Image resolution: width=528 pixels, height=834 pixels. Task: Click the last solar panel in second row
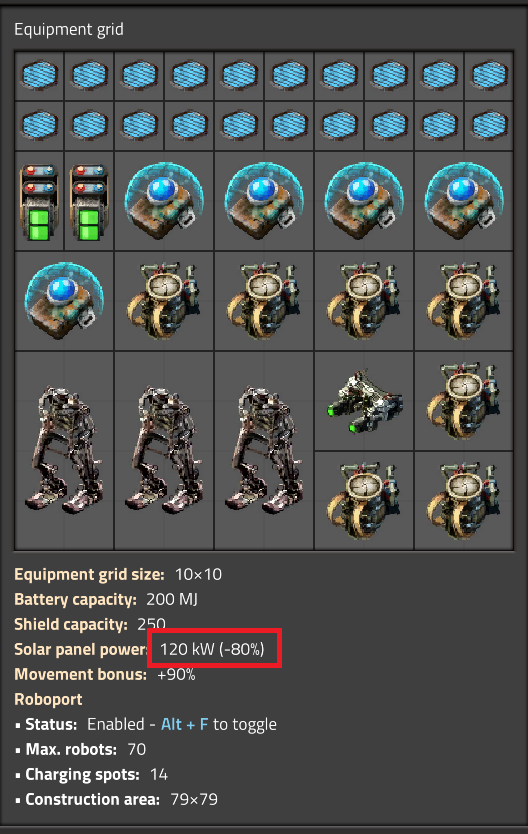coord(489,126)
